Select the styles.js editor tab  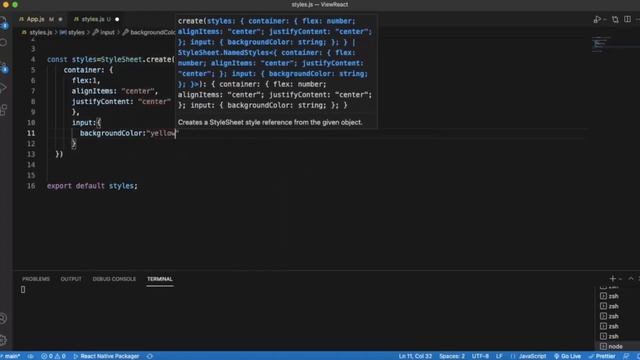click(x=92, y=19)
